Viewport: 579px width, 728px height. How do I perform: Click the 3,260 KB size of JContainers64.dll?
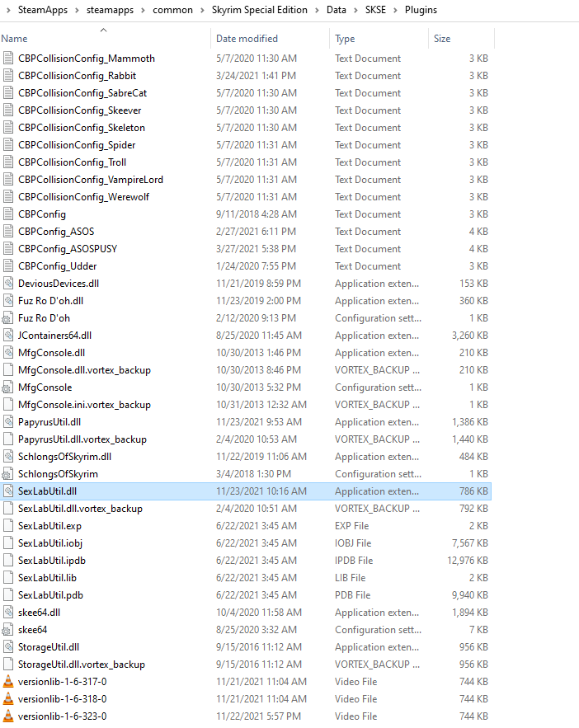click(470, 336)
